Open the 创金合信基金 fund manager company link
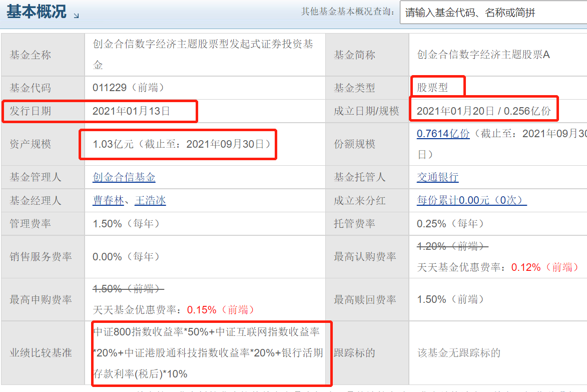The width and height of the screenshot is (587, 392). [x=124, y=177]
